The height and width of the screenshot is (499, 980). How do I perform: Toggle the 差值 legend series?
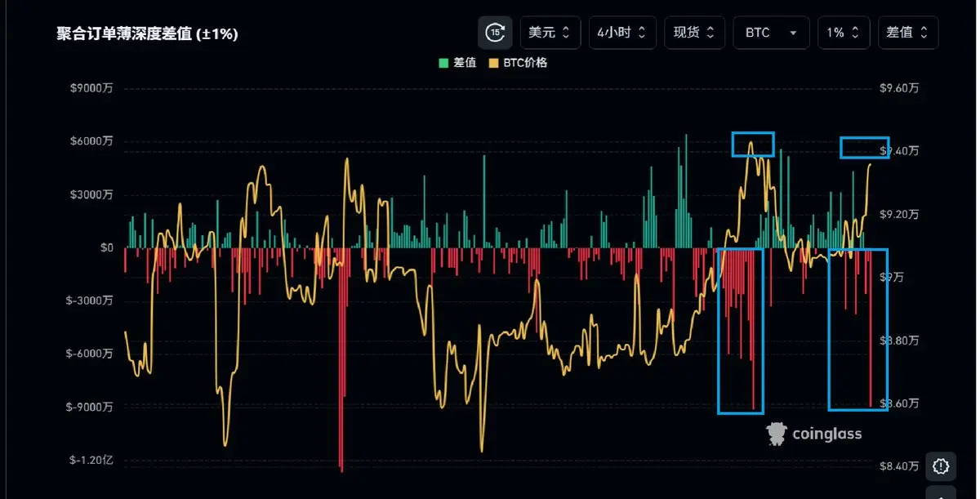click(457, 62)
